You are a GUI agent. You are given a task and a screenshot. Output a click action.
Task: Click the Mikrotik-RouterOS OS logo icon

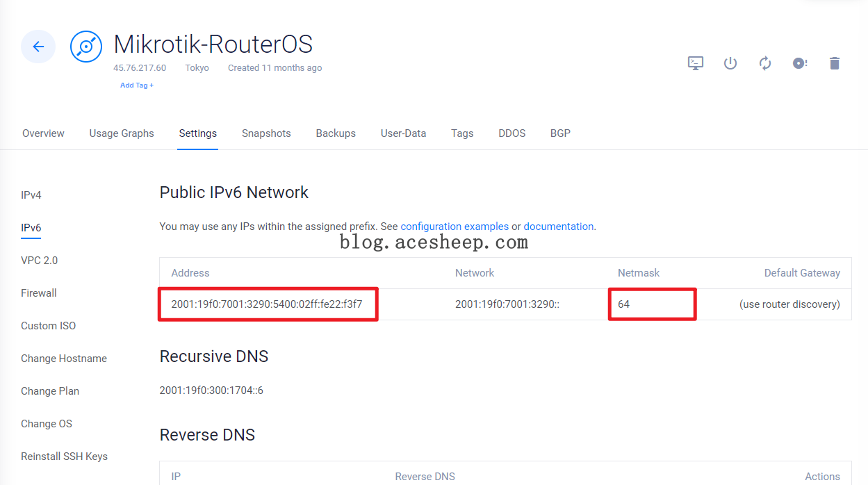[x=87, y=47]
